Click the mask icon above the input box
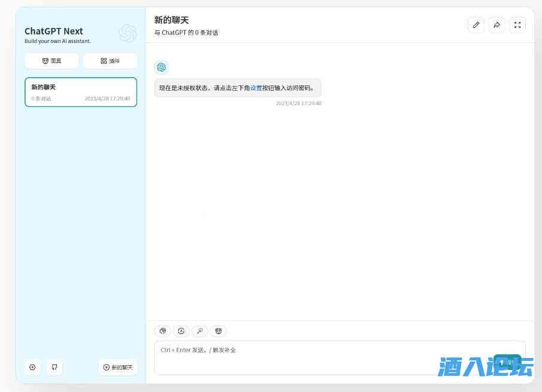 coord(218,331)
